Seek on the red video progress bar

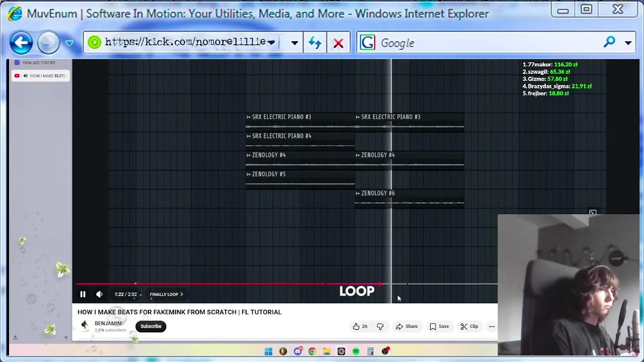(287, 284)
